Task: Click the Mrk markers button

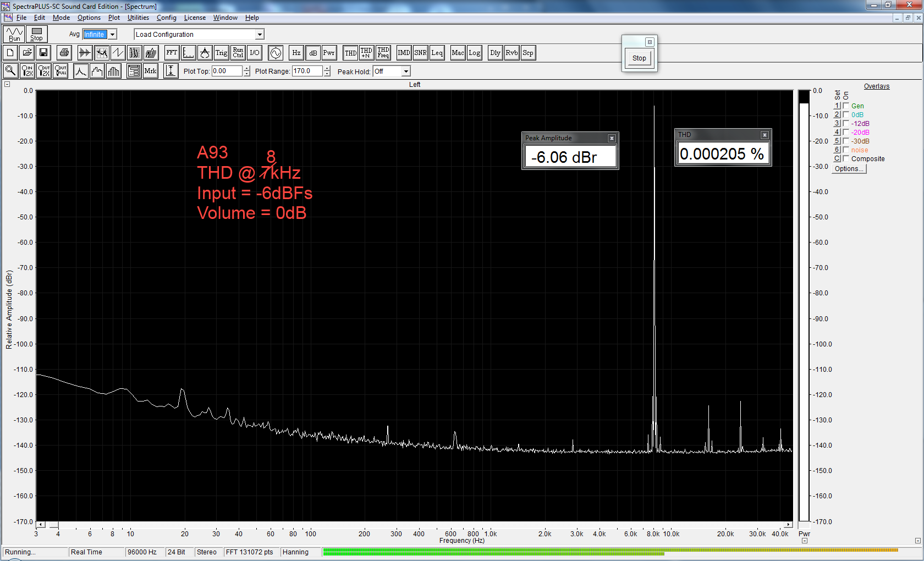Action: 151,71
